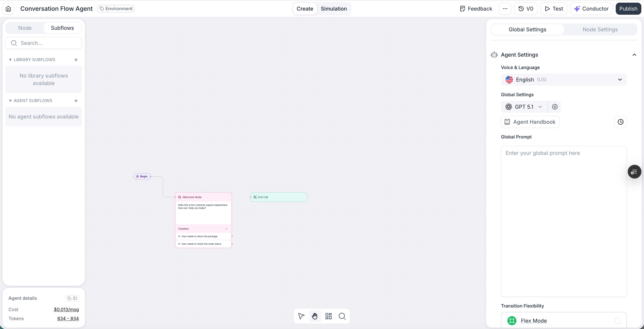The width and height of the screenshot is (644, 329).
Task: Select 'User needs to check the order status' transition
Action: pyautogui.click(x=203, y=244)
